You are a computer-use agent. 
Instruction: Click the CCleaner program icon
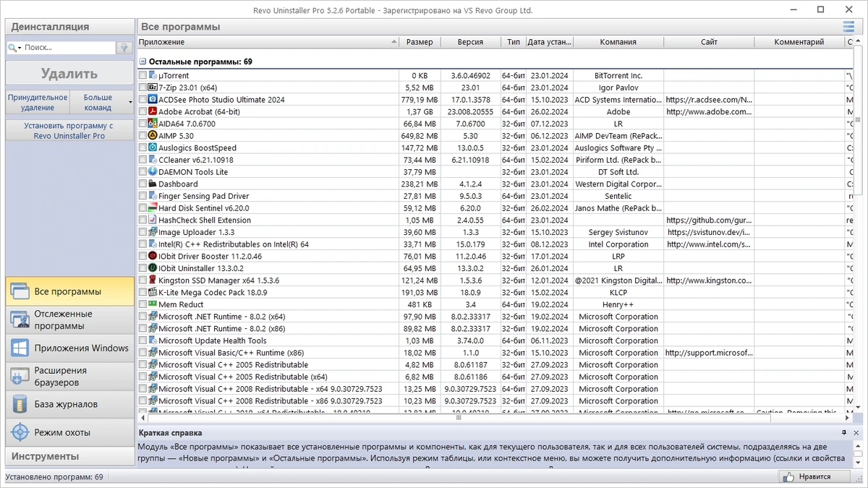(153, 160)
